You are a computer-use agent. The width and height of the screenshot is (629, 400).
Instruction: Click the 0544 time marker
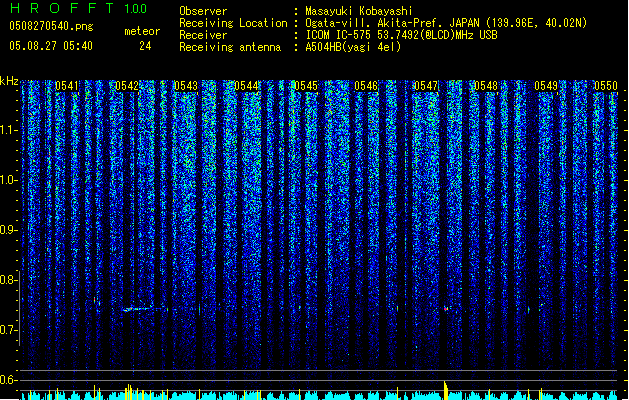click(246, 86)
